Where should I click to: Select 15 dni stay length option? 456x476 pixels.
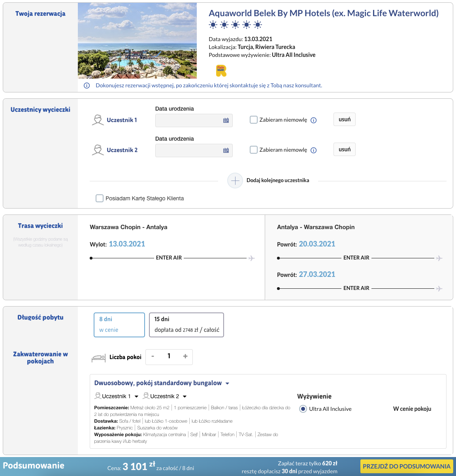(187, 325)
